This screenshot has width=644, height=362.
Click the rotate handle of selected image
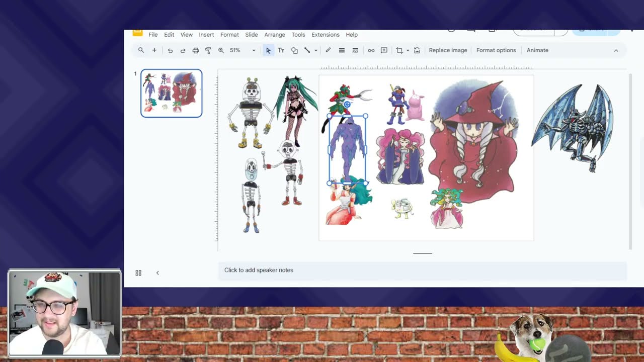pyautogui.click(x=347, y=104)
